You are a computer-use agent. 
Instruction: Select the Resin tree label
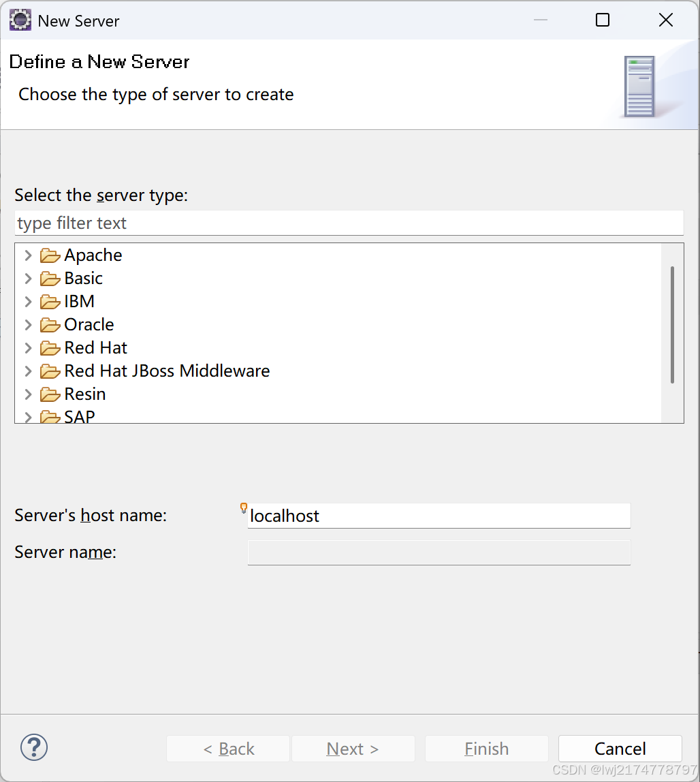pos(85,394)
